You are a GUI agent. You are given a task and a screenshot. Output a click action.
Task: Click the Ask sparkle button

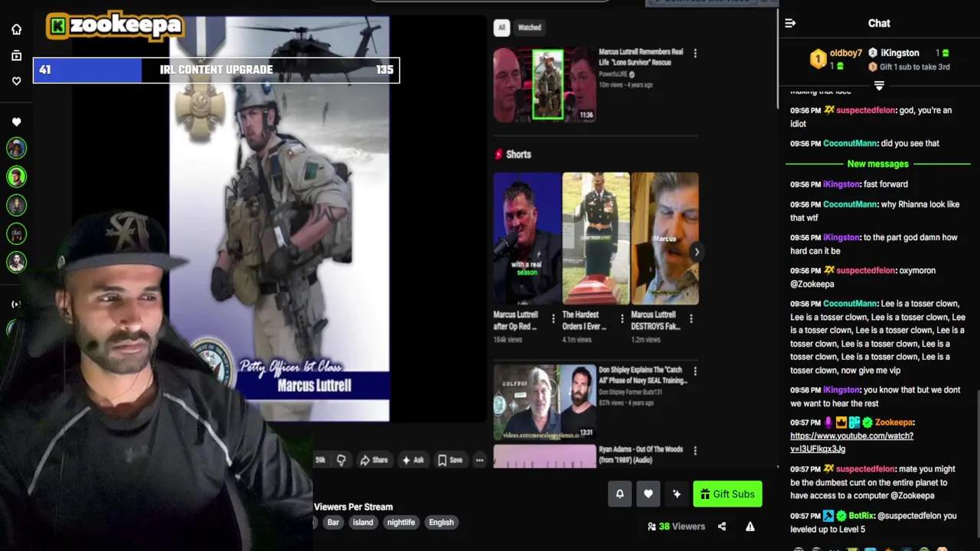413,460
